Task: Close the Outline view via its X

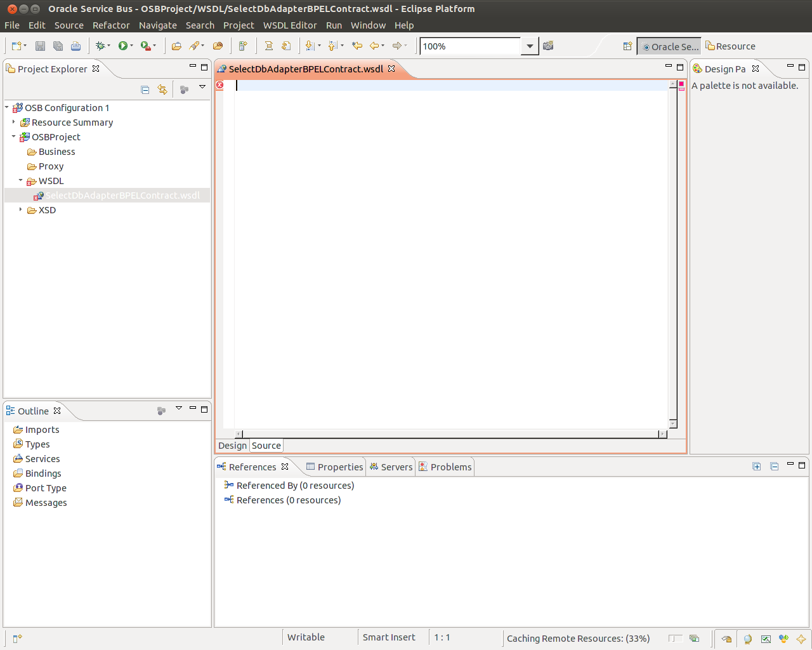Action: pos(57,411)
